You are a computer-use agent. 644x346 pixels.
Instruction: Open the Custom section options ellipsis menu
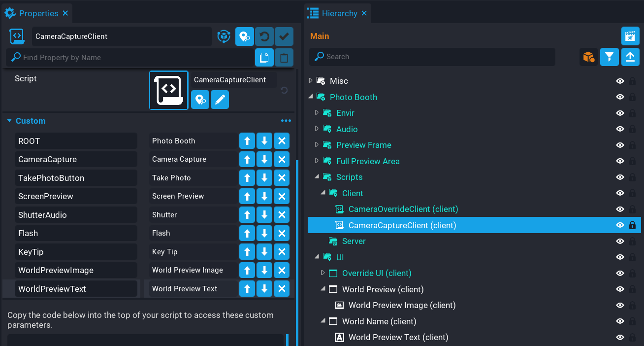[x=286, y=121]
